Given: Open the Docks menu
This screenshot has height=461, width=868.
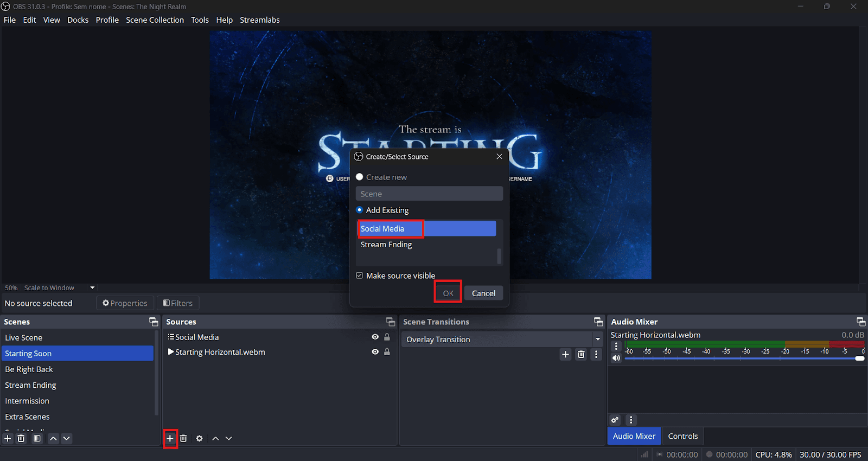Looking at the screenshot, I should tap(78, 20).
